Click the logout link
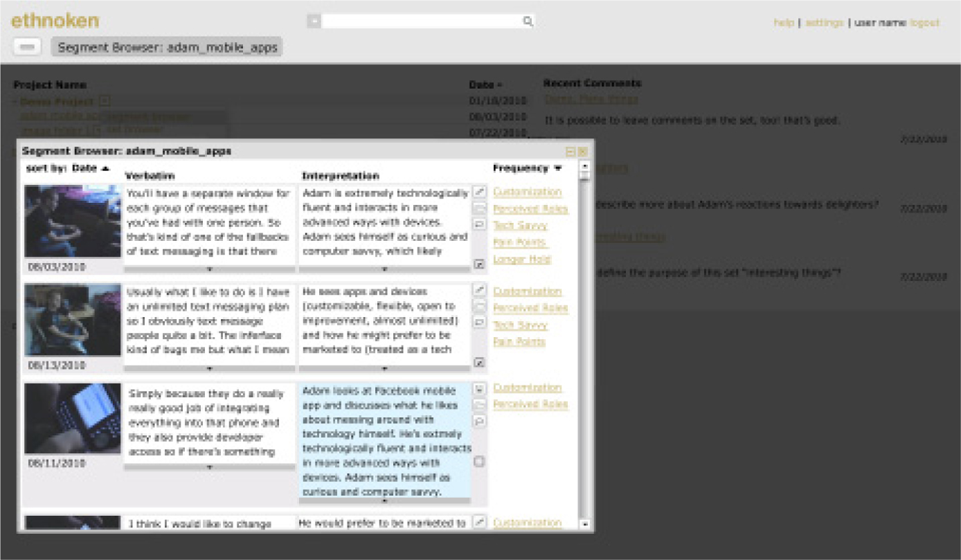Image resolution: width=961 pixels, height=560 pixels. pos(925,23)
